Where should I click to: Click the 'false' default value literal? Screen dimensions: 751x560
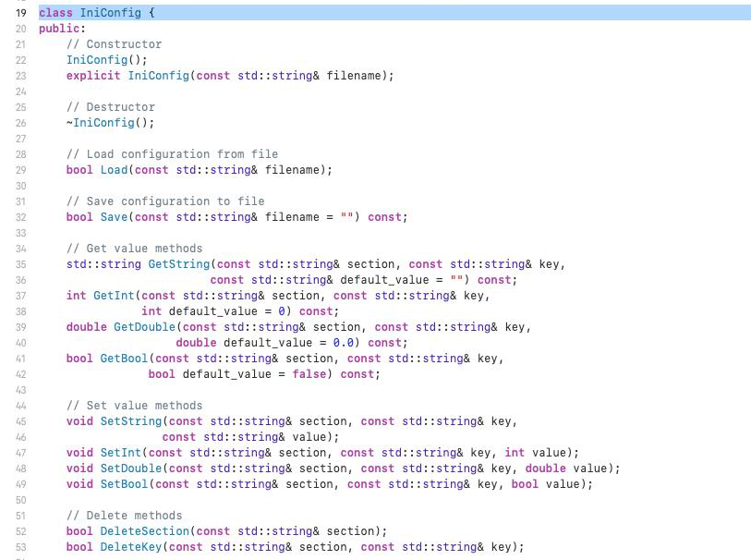point(309,374)
